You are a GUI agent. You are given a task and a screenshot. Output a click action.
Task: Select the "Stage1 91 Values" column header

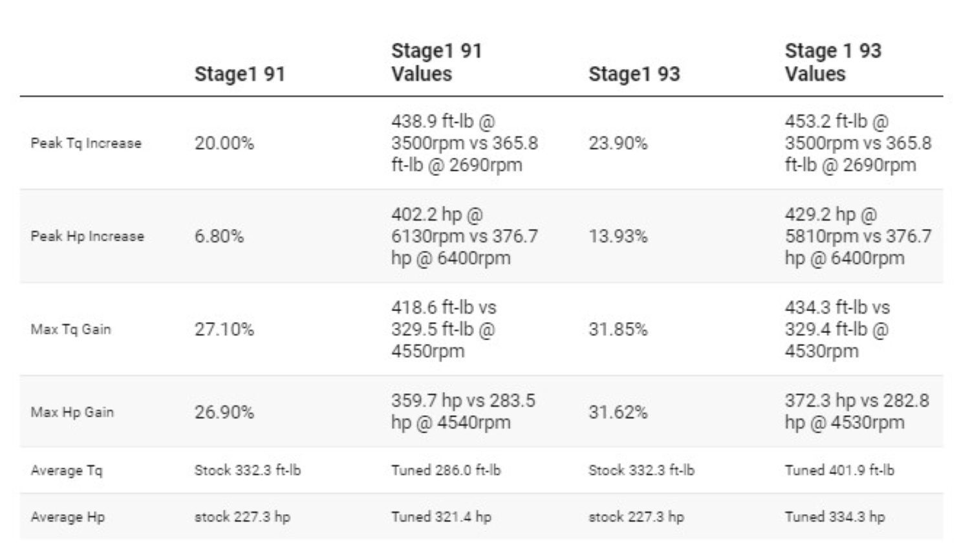pyautogui.click(x=436, y=62)
